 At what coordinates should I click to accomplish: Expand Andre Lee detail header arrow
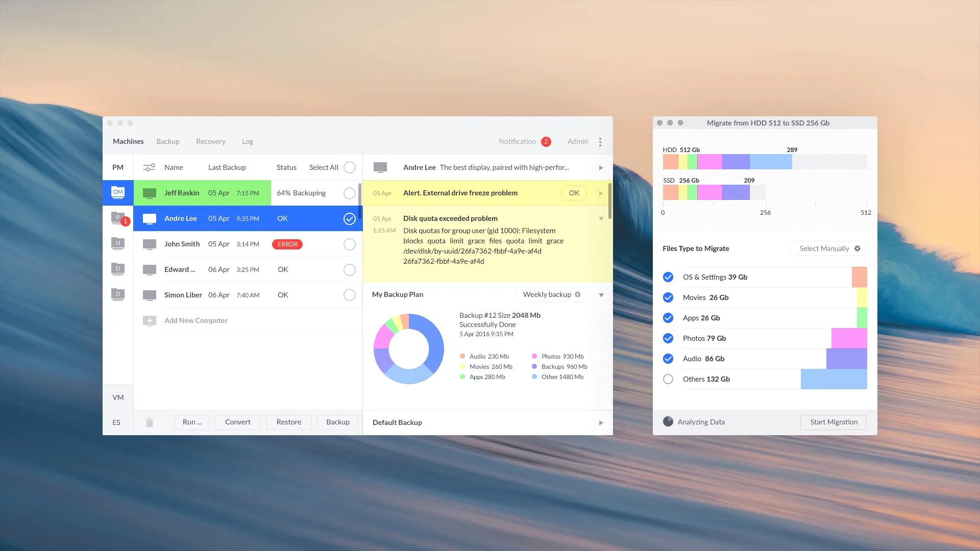pos(601,168)
